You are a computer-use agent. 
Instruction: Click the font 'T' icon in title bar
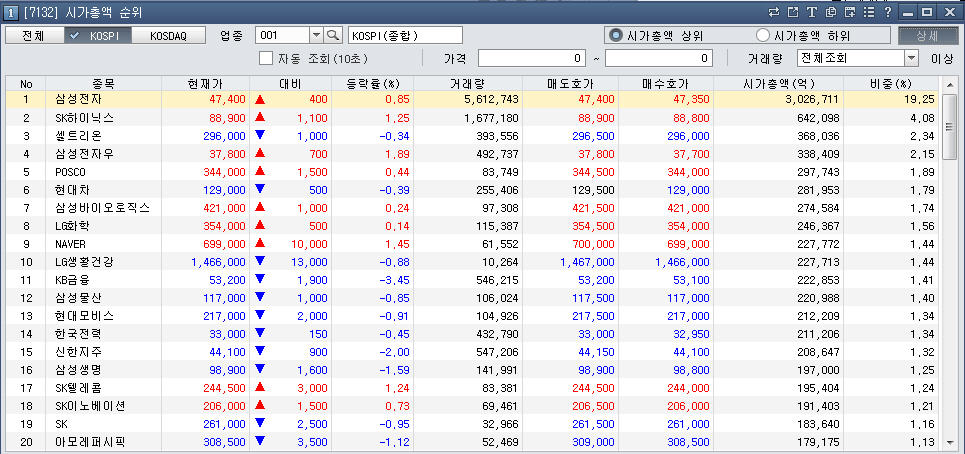pos(812,11)
